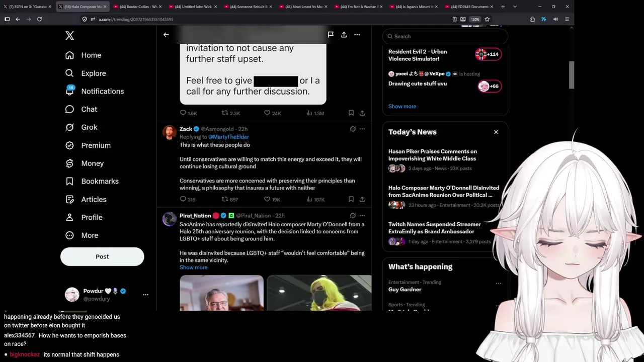The height and width of the screenshot is (362, 644).
Task: Open Pirat_Nation's profile avatar
Action: pos(169,219)
